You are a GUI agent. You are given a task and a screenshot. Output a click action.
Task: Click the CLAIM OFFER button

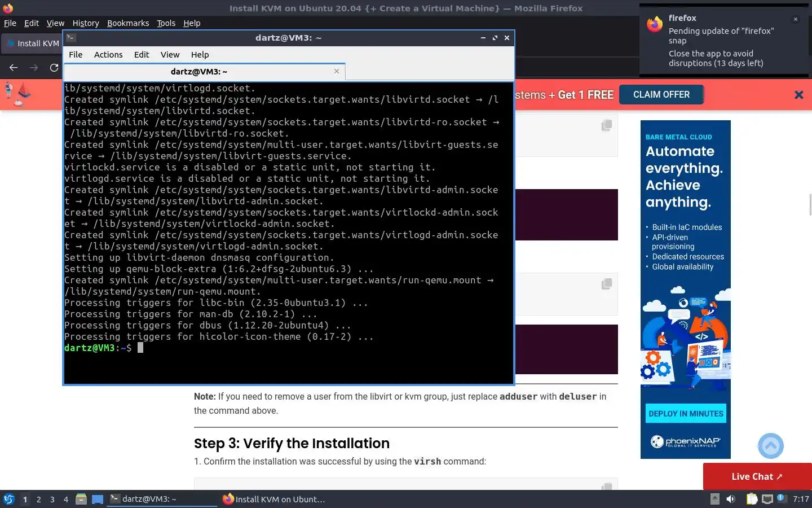point(661,94)
